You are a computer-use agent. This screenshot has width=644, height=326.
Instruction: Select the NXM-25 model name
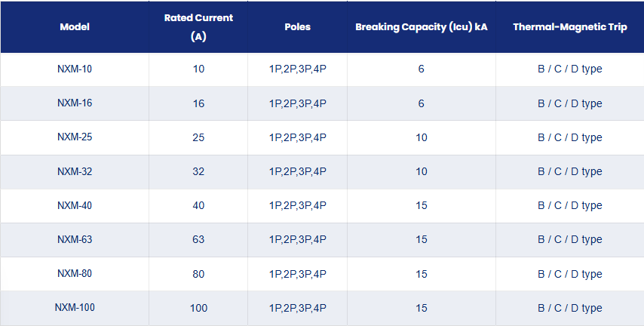[x=75, y=137]
